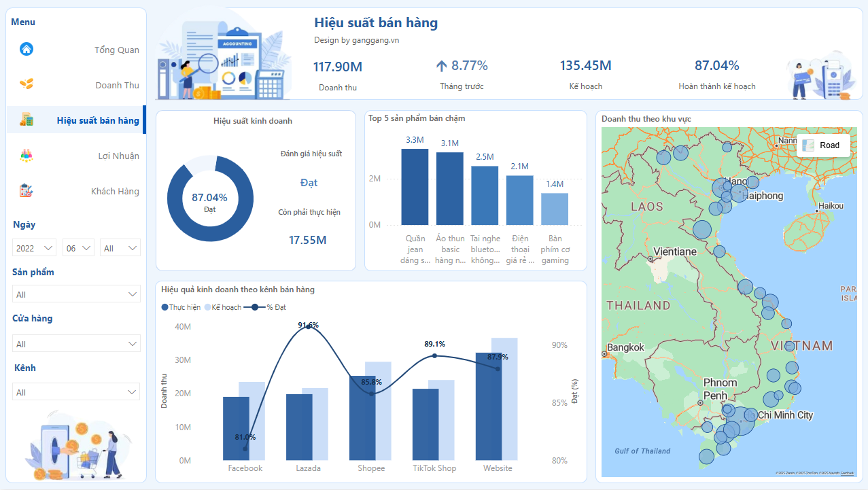This screenshot has height=490, width=868.
Task: Click the Feedback link on the map
Action: [x=848, y=473]
